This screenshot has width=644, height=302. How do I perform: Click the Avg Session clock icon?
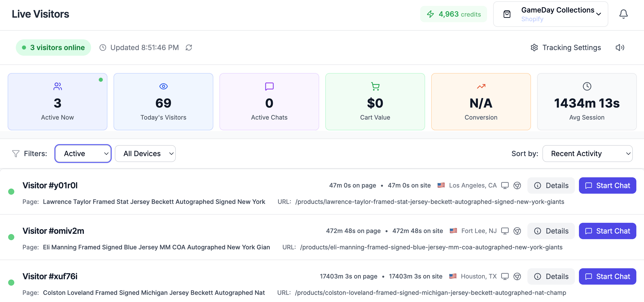[x=587, y=86]
